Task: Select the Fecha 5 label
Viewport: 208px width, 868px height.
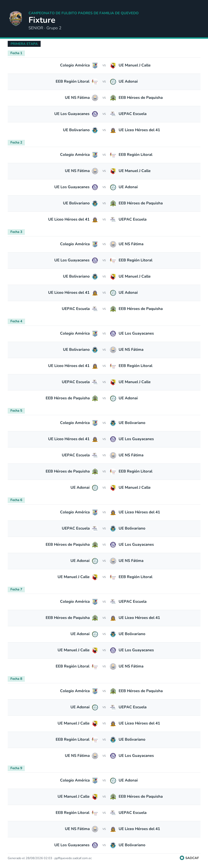Action: (x=16, y=411)
